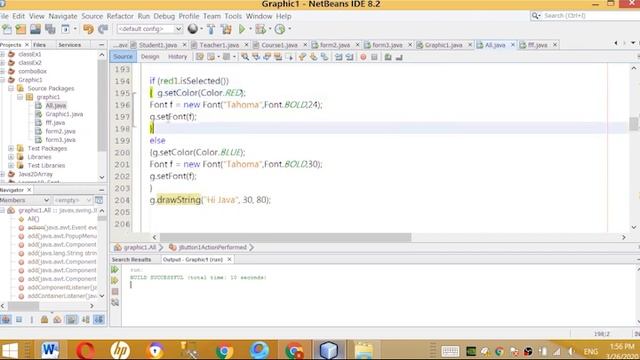Screen dimensions: 640x360
Task: Open the Members dropdown in Navigator
Action: pos(24,200)
